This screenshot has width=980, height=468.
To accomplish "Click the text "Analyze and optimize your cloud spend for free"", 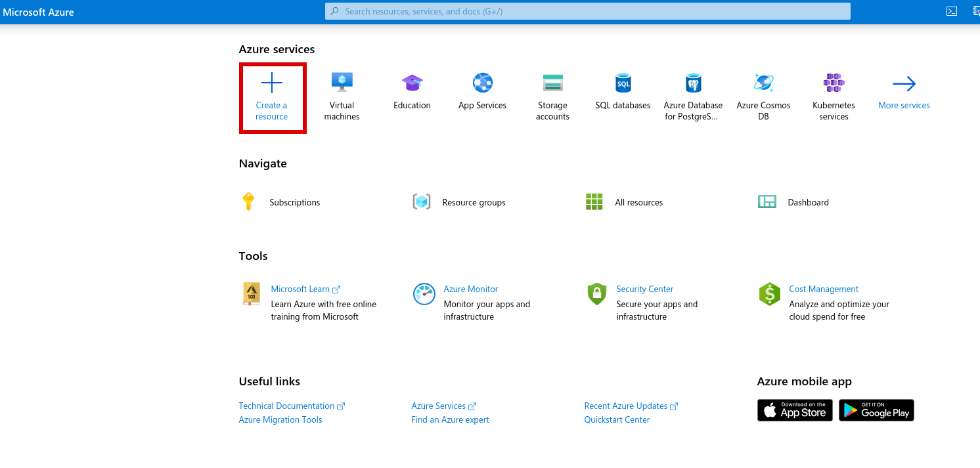I will pos(839,310).
